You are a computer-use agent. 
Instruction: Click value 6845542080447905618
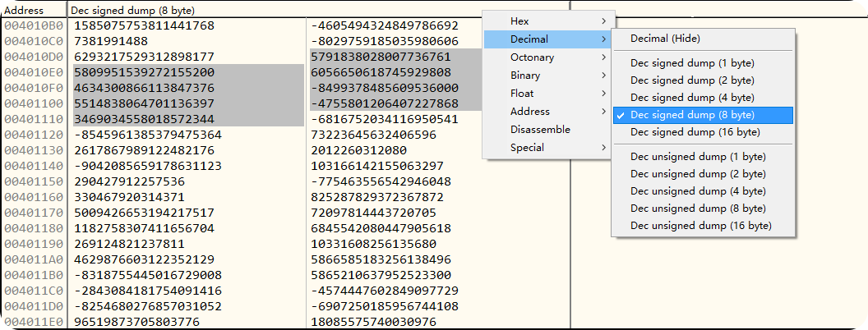tap(381, 227)
